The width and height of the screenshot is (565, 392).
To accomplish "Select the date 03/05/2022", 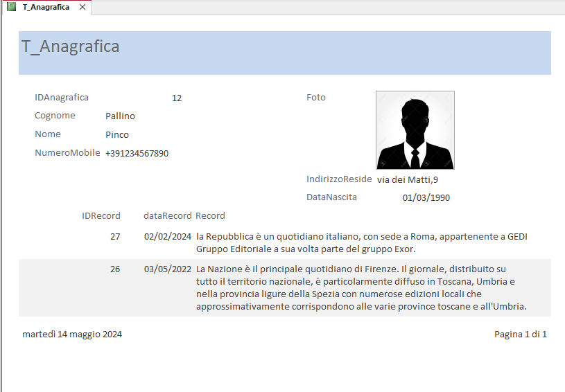I will 168,269.
